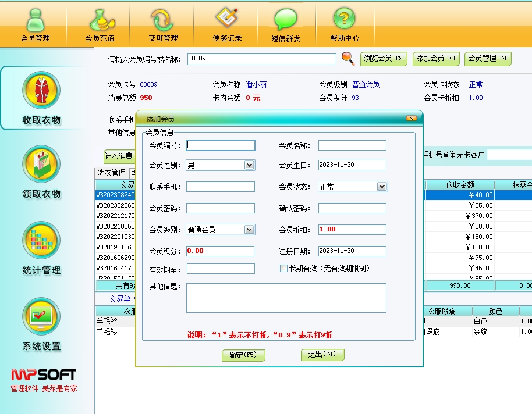Click the 会员编号 input field
The width and height of the screenshot is (532, 414).
click(x=221, y=145)
